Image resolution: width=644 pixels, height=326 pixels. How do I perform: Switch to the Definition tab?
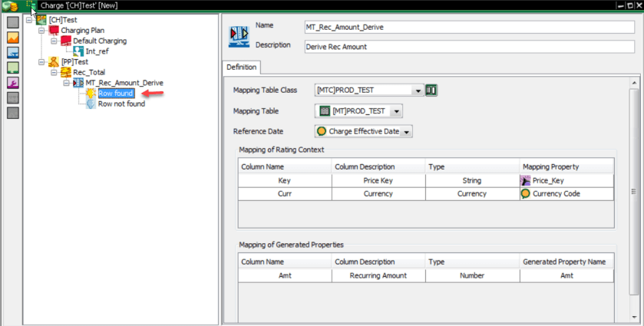[x=241, y=68]
